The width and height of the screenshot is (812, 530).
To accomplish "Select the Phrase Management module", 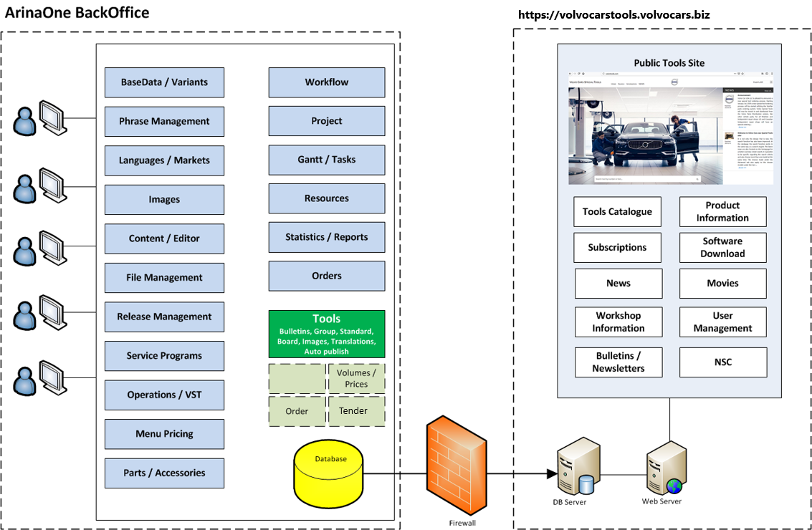I will (164, 122).
